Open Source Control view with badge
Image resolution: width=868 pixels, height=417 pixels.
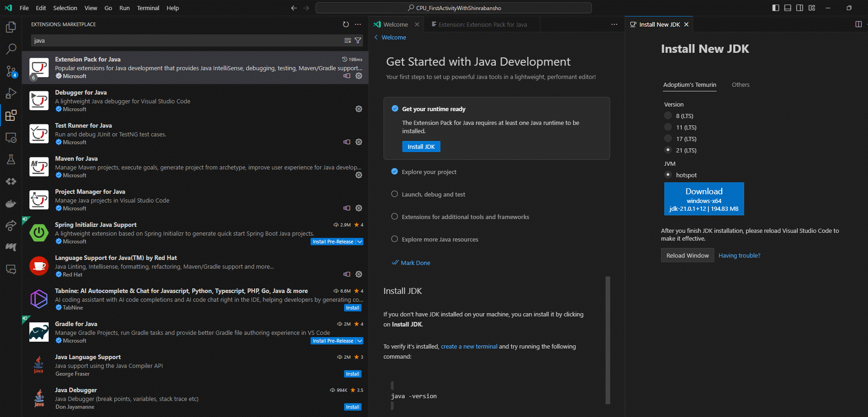pos(11,71)
